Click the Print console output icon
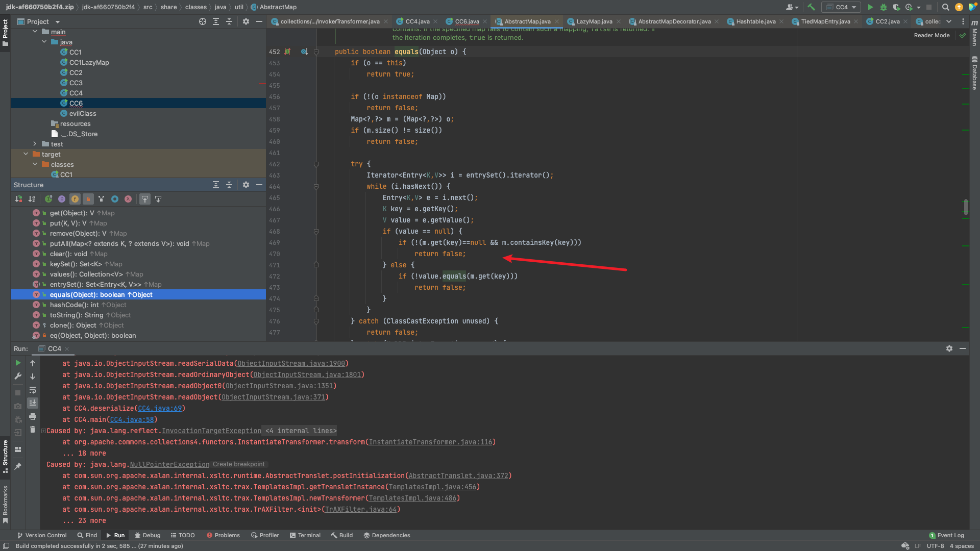980x551 pixels. pos(33,416)
